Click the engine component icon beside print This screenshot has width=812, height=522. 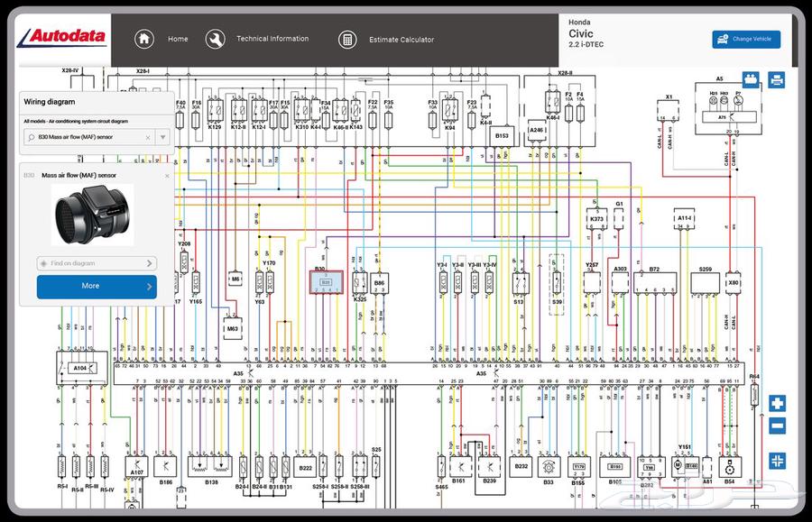pos(751,80)
